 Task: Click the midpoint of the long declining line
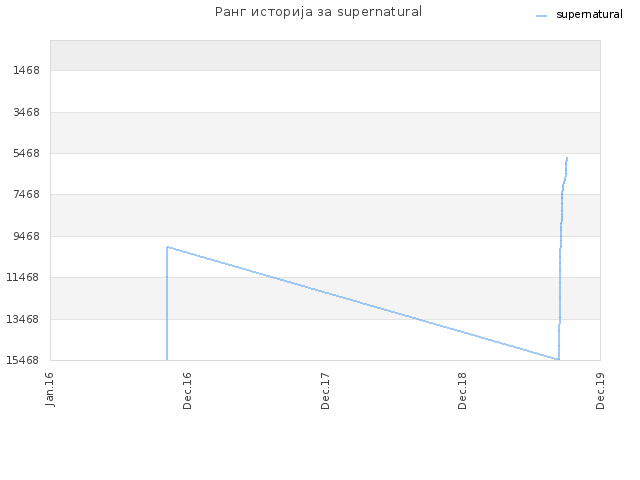click(363, 303)
